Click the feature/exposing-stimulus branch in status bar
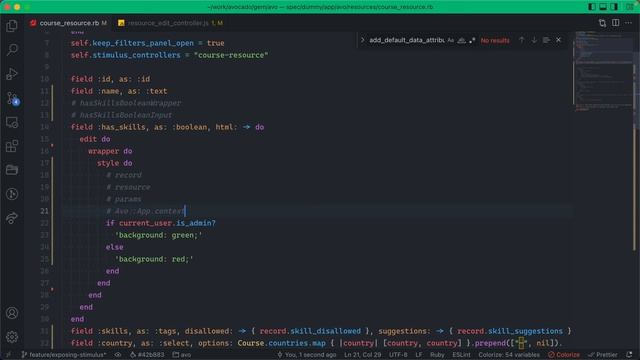This screenshot has height=360, width=640. [64, 355]
